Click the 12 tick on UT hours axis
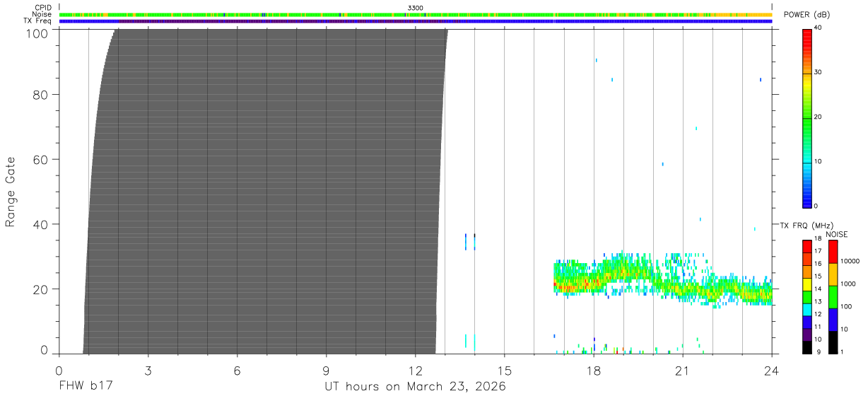Image resolution: width=868 pixels, height=401 pixels. [x=415, y=371]
